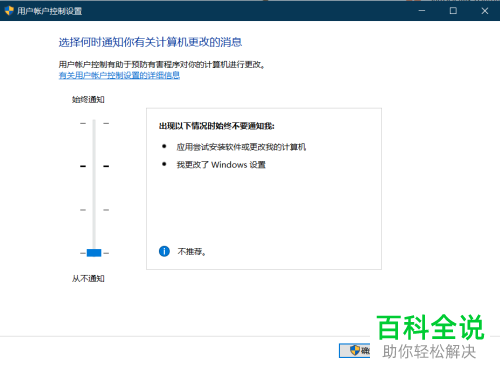Screen dimensions: 500x372
Task: Click the blue slider thumb at 从不通知 level
Action: click(x=94, y=253)
